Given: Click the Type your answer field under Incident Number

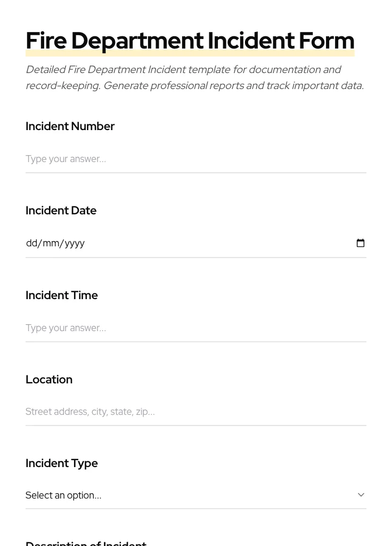Looking at the screenshot, I should click(195, 158).
